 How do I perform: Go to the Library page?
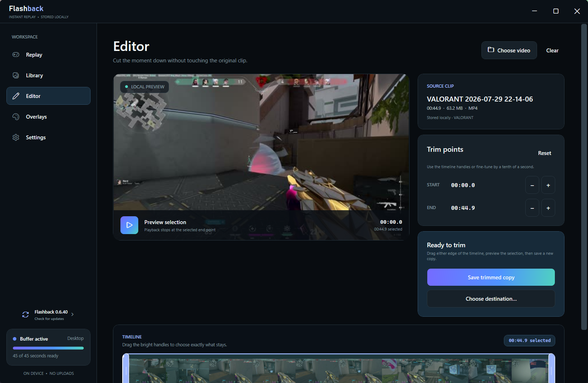point(48,75)
